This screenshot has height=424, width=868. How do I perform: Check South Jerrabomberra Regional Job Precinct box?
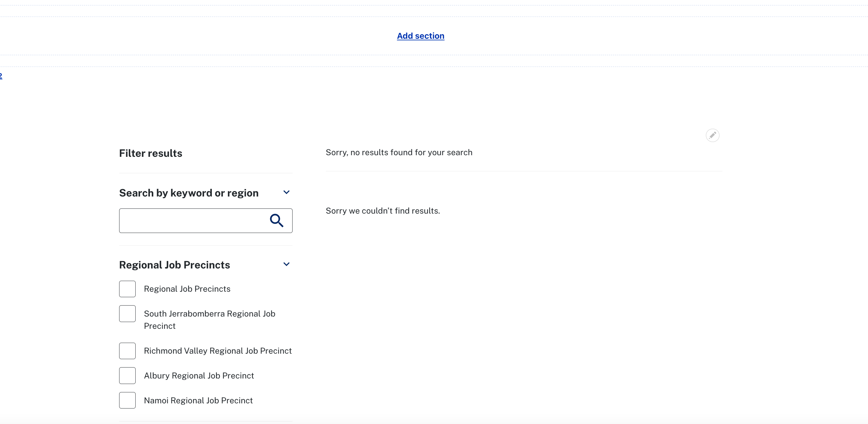[x=127, y=314]
